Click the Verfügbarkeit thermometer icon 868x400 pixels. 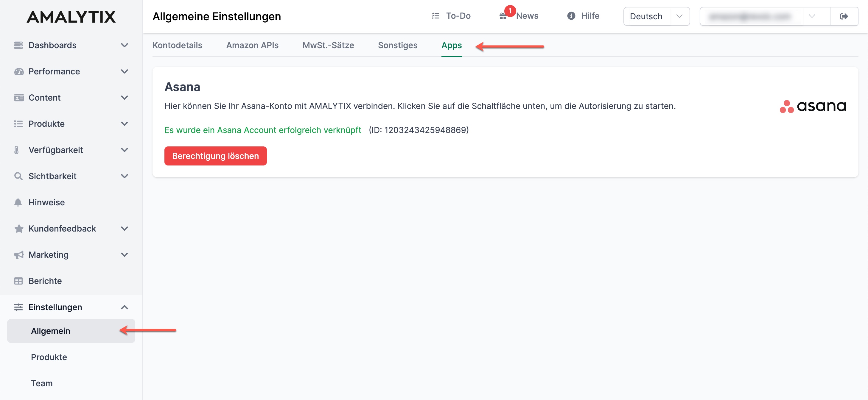coord(16,150)
